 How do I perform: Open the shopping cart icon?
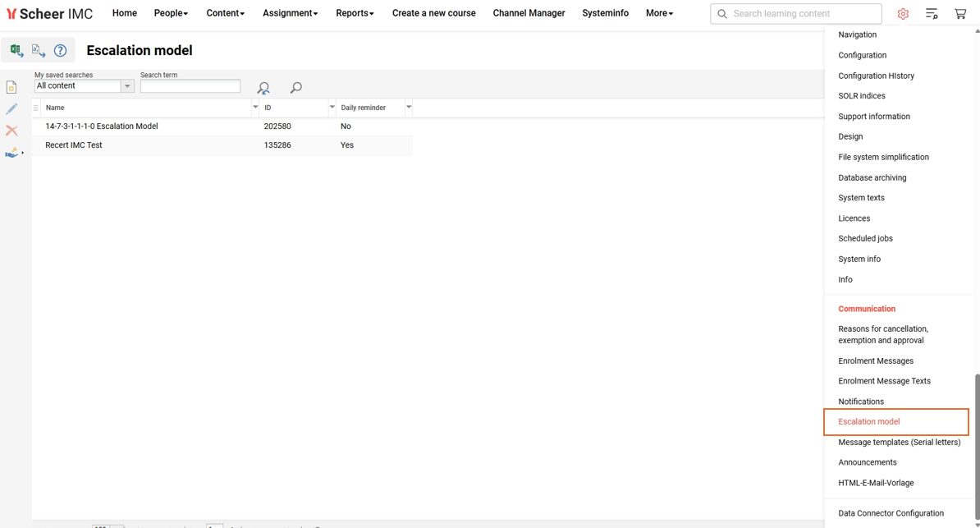[960, 14]
